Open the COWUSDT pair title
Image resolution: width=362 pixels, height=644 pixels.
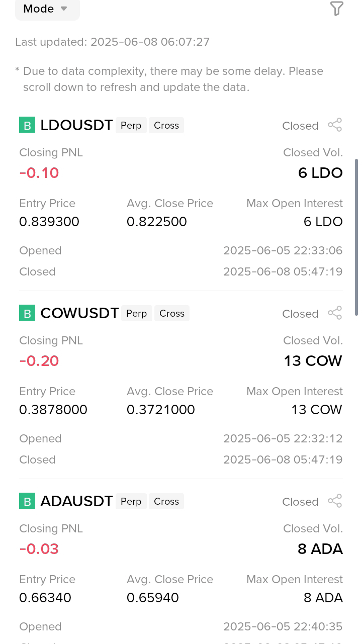[x=79, y=313]
